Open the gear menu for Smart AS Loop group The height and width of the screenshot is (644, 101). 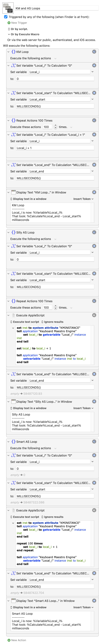[94, 442]
